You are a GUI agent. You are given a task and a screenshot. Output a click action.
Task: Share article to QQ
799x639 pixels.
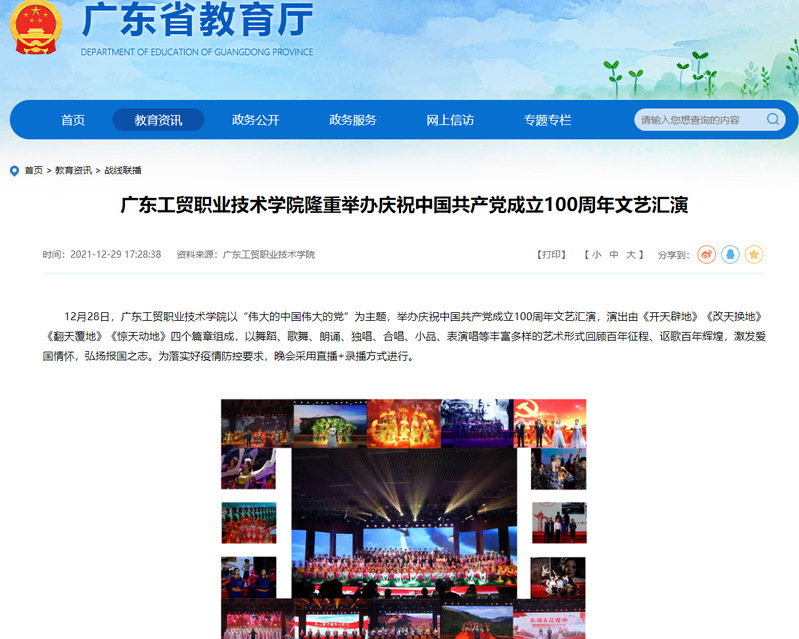[731, 255]
